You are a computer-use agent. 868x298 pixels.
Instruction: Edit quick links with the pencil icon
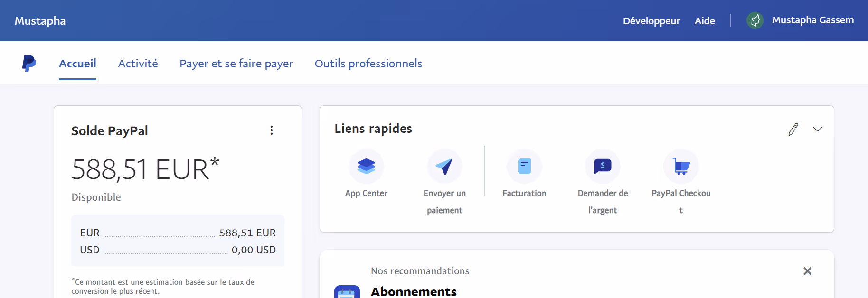793,129
